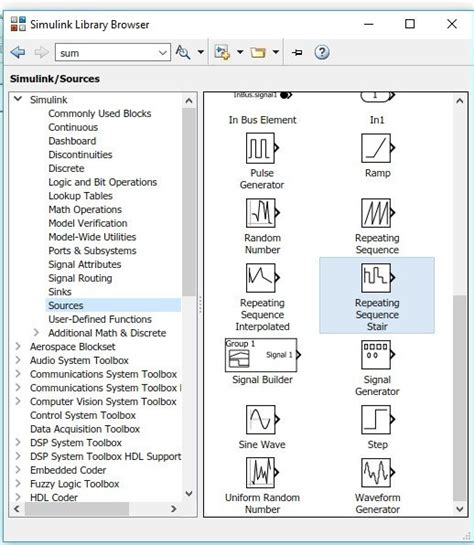Image resolution: width=474 pixels, height=545 pixels.
Task: Select the Lookup Tables library
Action: pyautogui.click(x=80, y=196)
